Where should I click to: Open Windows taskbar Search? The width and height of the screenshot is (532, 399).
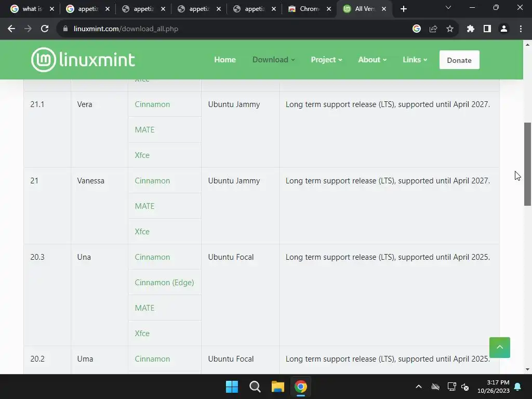coord(255,387)
